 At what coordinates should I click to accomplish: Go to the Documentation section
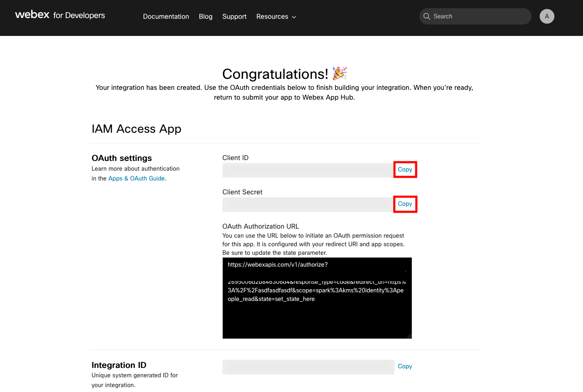tap(166, 16)
